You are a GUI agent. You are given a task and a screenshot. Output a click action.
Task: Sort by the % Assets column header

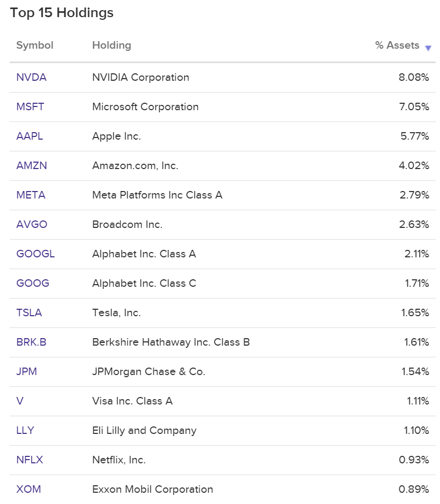(397, 45)
